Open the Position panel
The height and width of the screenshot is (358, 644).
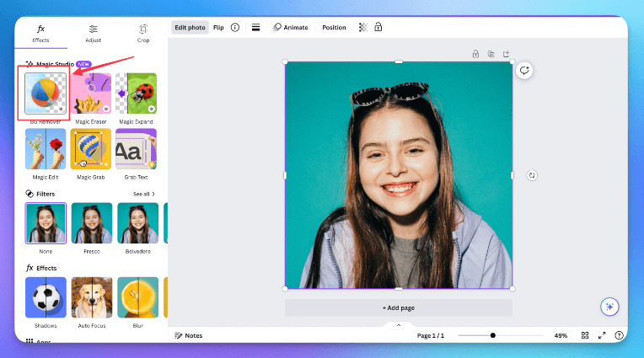click(x=334, y=27)
